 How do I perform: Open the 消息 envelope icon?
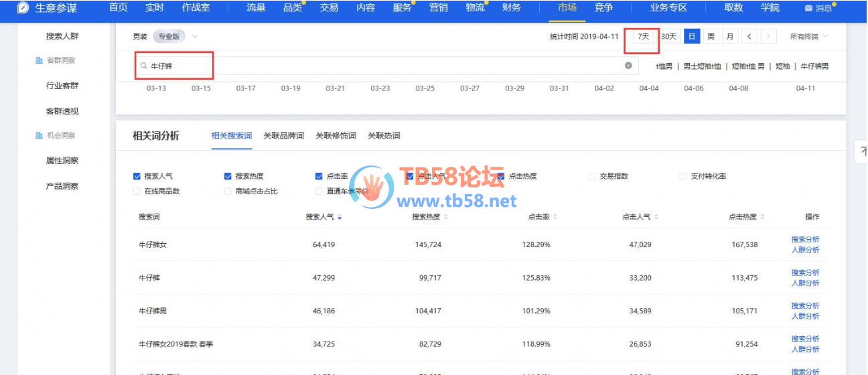[x=808, y=9]
